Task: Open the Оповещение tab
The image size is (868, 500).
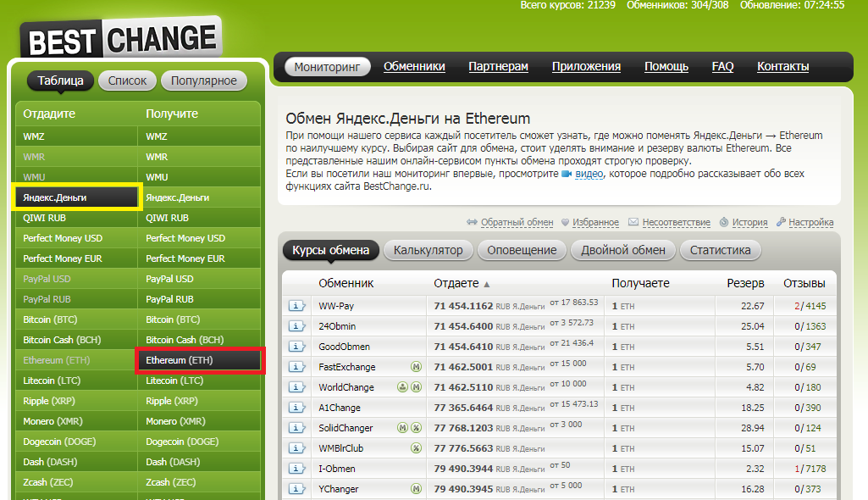Action: coord(522,250)
